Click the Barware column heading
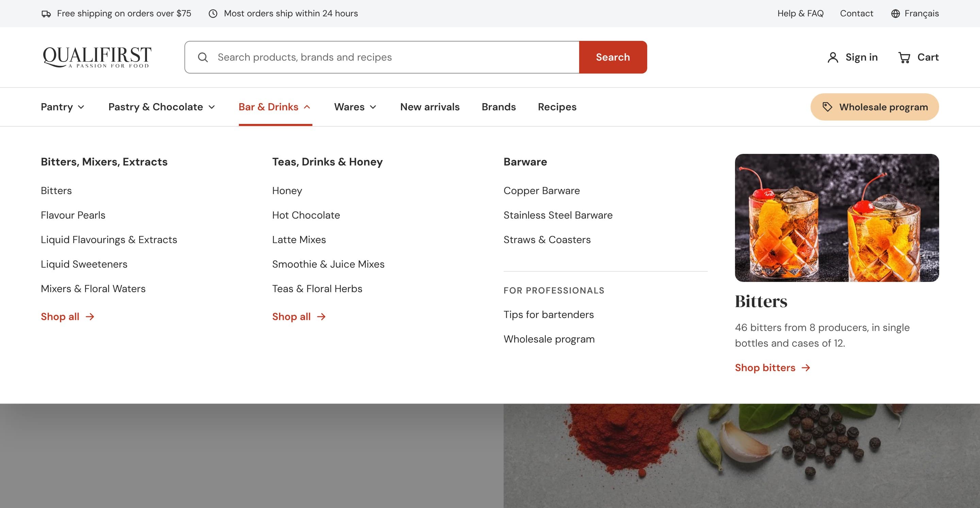Screen dimensions: 980x508 [525, 162]
